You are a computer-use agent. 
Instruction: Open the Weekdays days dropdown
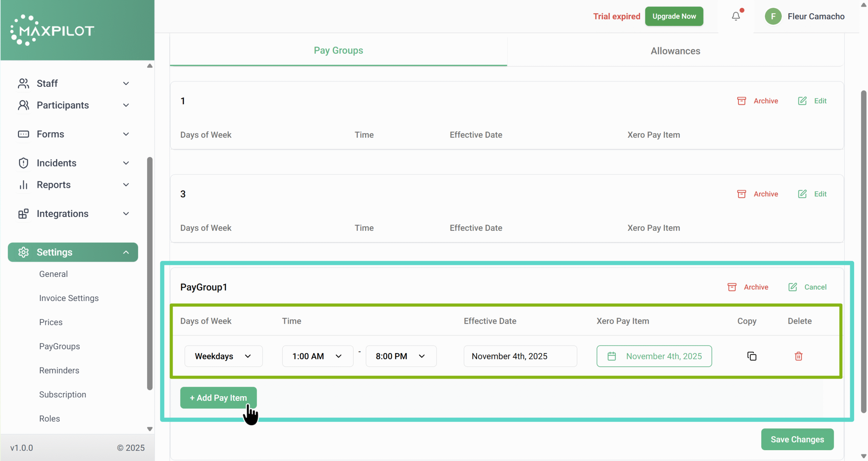(223, 356)
